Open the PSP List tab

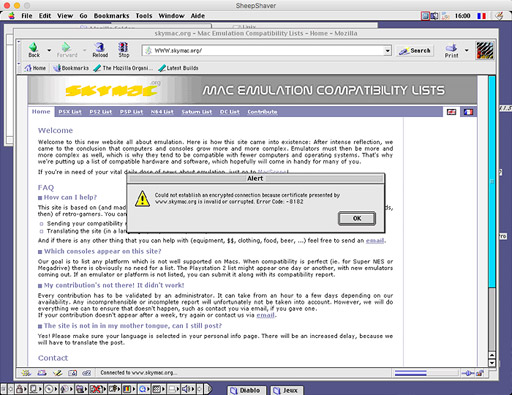(x=131, y=112)
